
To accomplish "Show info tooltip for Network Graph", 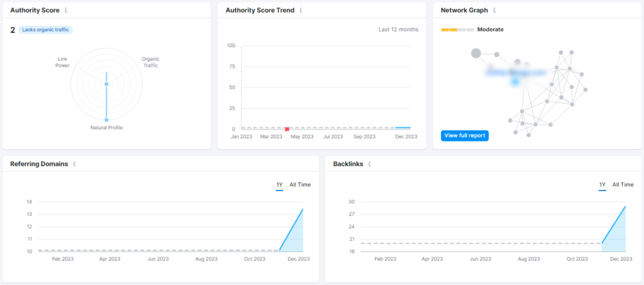I will (x=494, y=10).
